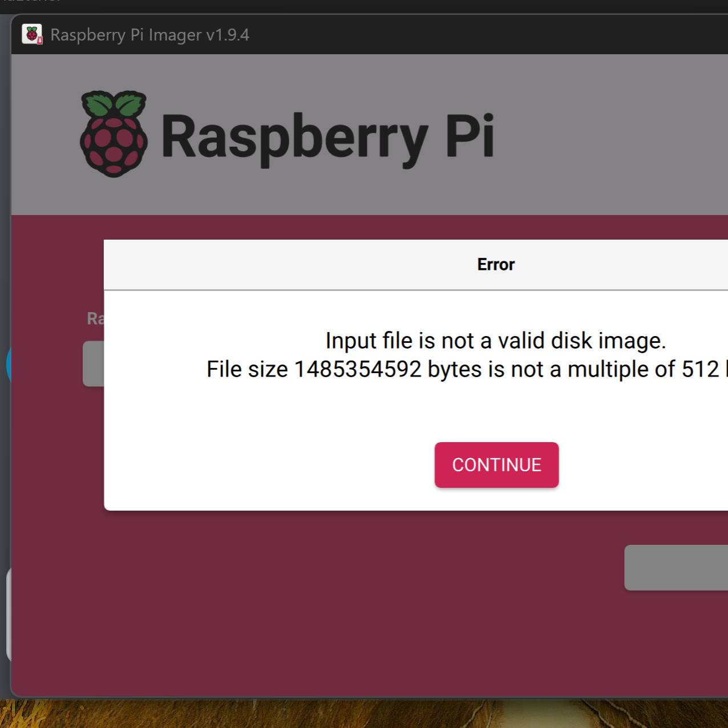This screenshot has height=728, width=728.
Task: Click the raspberry logo in the header
Action: pyautogui.click(x=114, y=134)
